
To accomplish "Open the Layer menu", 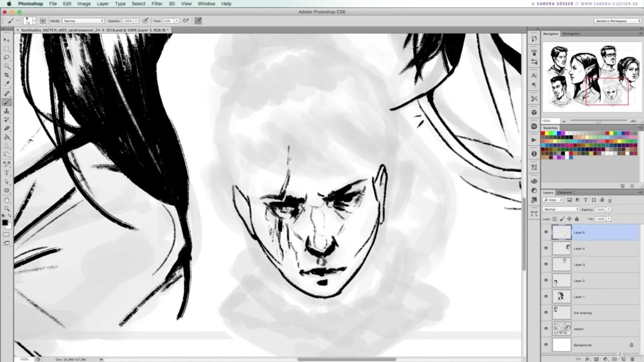I will coord(103,4).
